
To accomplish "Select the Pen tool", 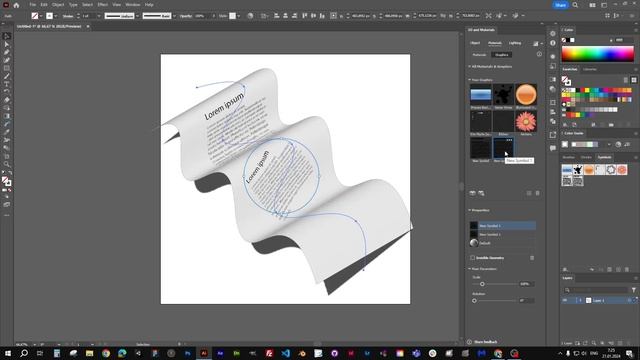I will point(7,52).
